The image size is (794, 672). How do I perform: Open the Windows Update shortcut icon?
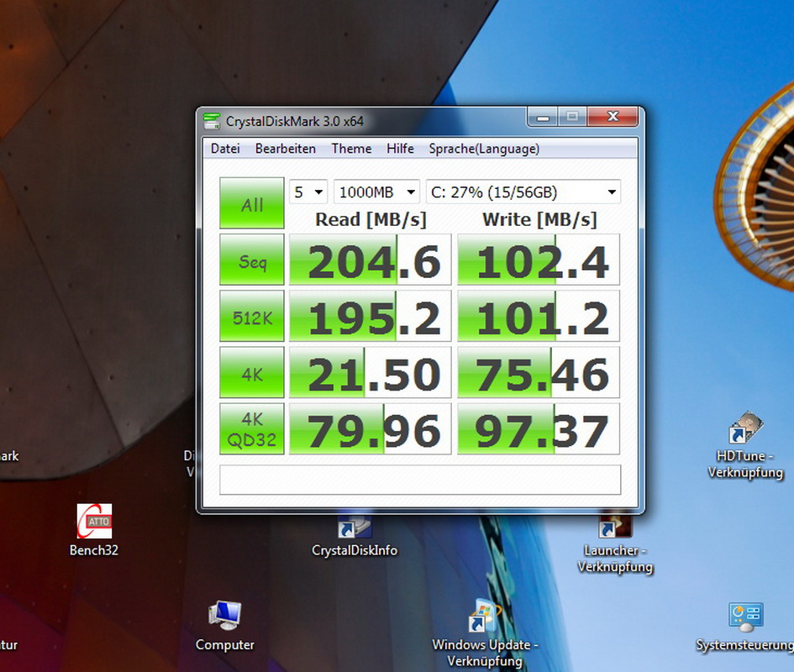pos(485,615)
